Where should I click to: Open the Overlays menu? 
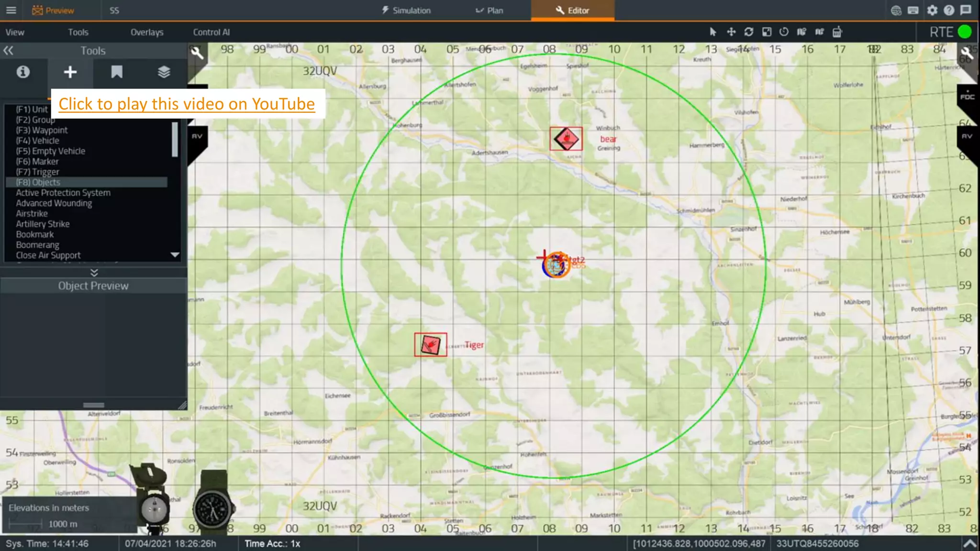tap(146, 32)
